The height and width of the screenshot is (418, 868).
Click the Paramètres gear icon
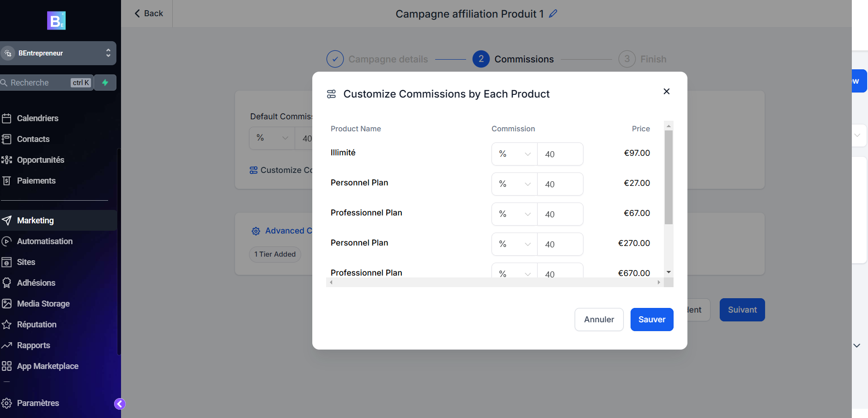pyautogui.click(x=6, y=403)
